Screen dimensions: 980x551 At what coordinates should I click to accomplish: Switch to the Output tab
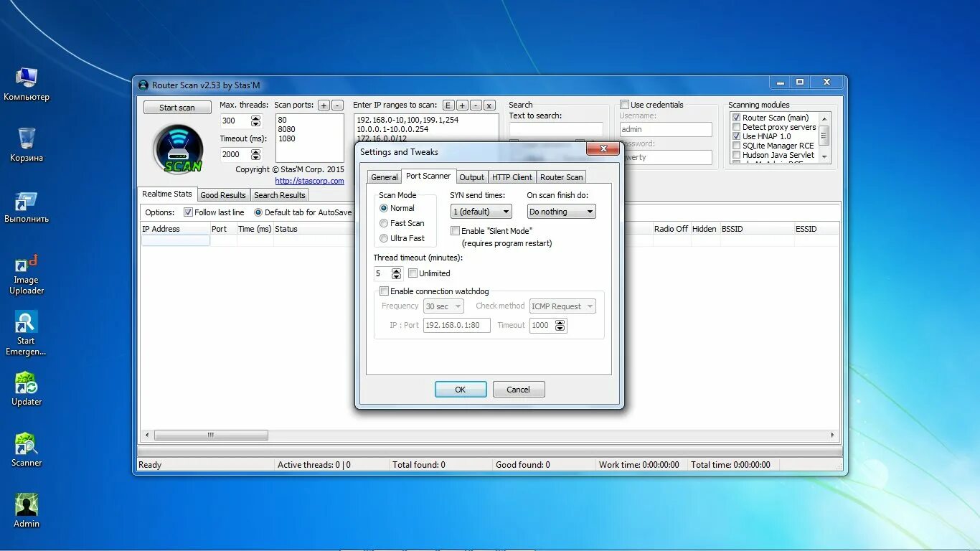tap(471, 177)
